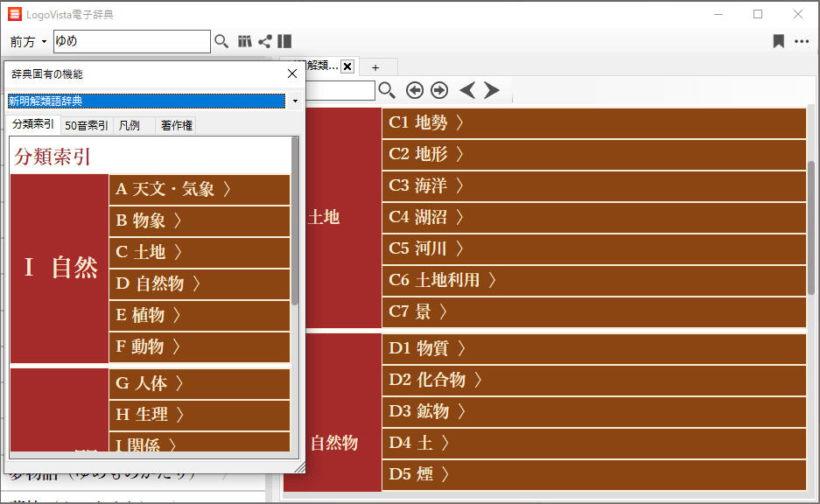Open the 著作権 tab
The image size is (820, 504).
176,125
